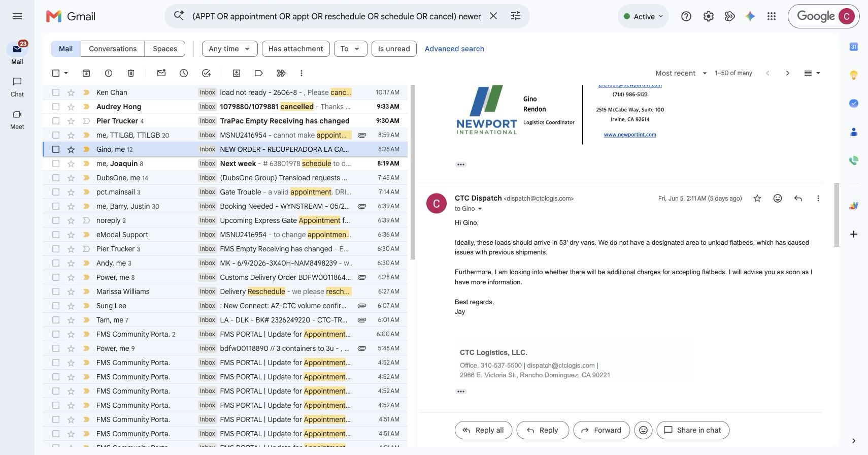Open the select-all checkbox dropdown arrow

click(66, 73)
